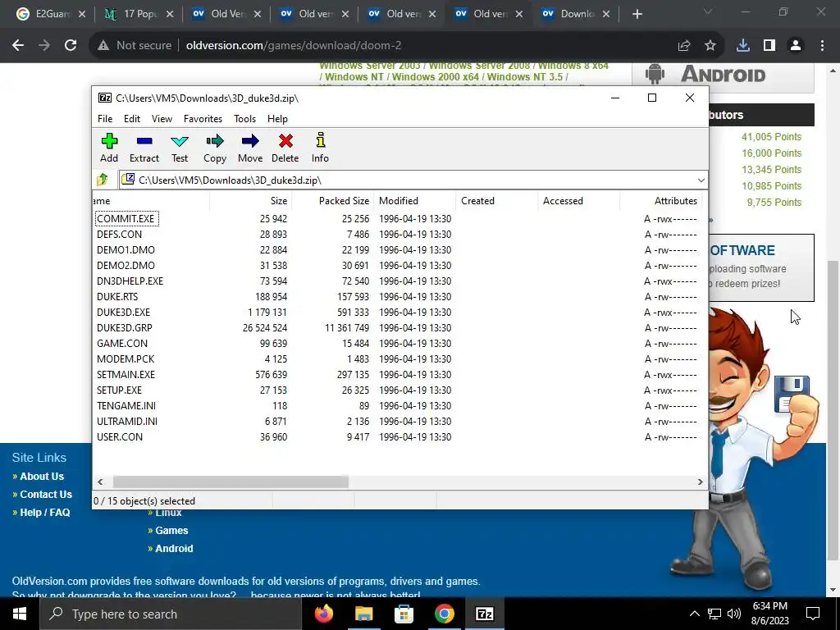Click the 7-Zip taskbar icon
Image resolution: width=840 pixels, height=630 pixels.
(x=484, y=614)
